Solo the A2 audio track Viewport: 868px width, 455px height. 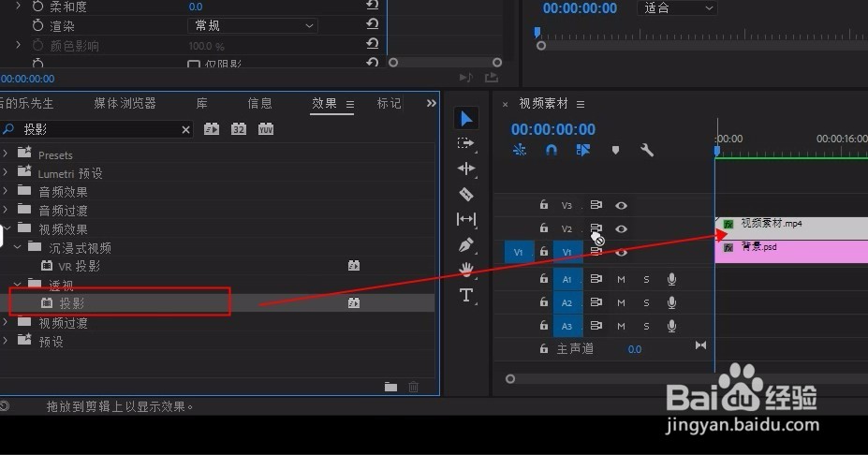click(646, 302)
